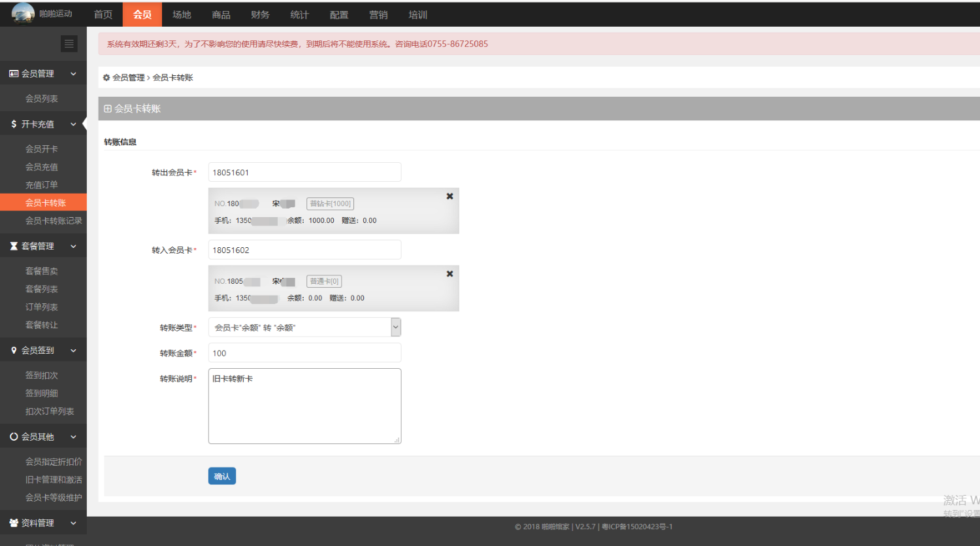Open the 会员 top menu tab
This screenshot has width=980, height=546.
(142, 14)
